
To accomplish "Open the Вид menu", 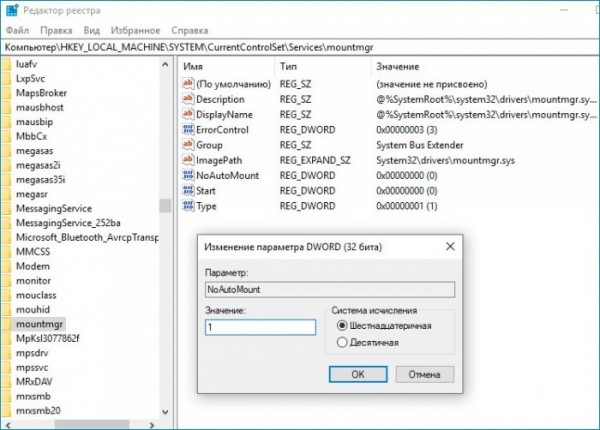I will (x=91, y=30).
